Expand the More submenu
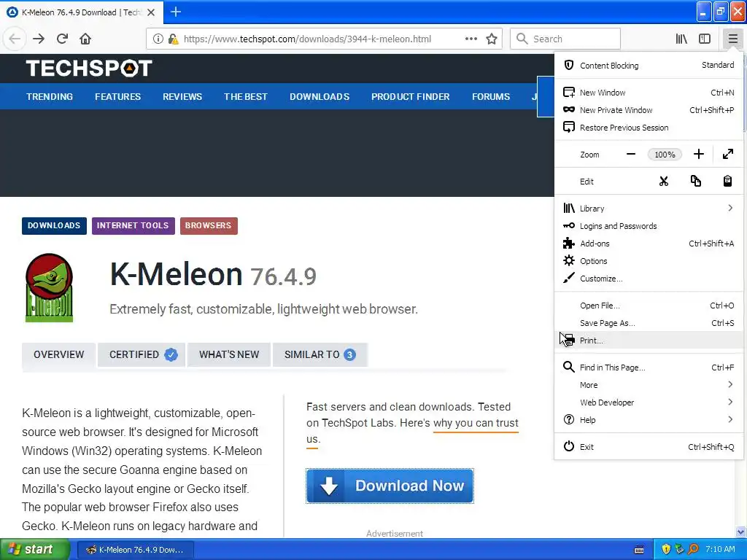This screenshot has width=747, height=560. (x=649, y=385)
